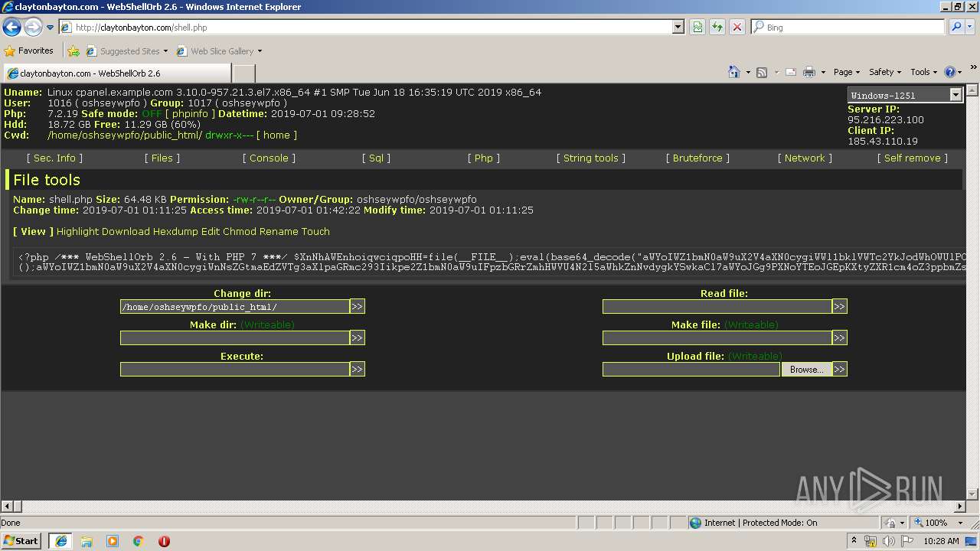Submit the Execute >> button
Screen dimensions: 980x551
[x=357, y=369]
